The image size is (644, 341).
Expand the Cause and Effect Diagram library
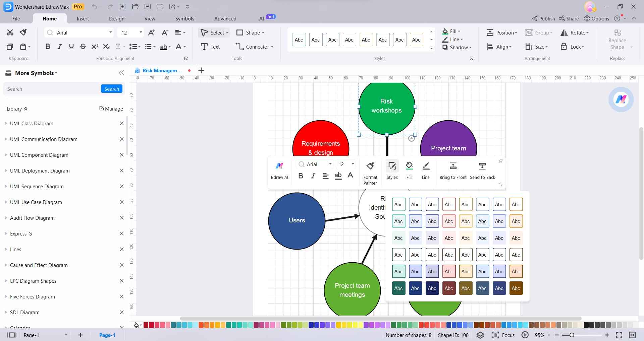tap(6, 265)
